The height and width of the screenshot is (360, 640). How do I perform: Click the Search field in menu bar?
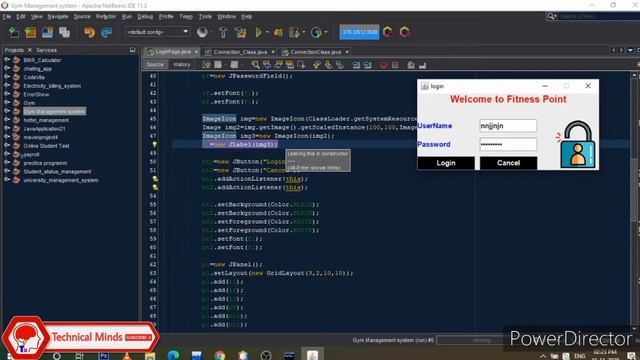click(594, 16)
